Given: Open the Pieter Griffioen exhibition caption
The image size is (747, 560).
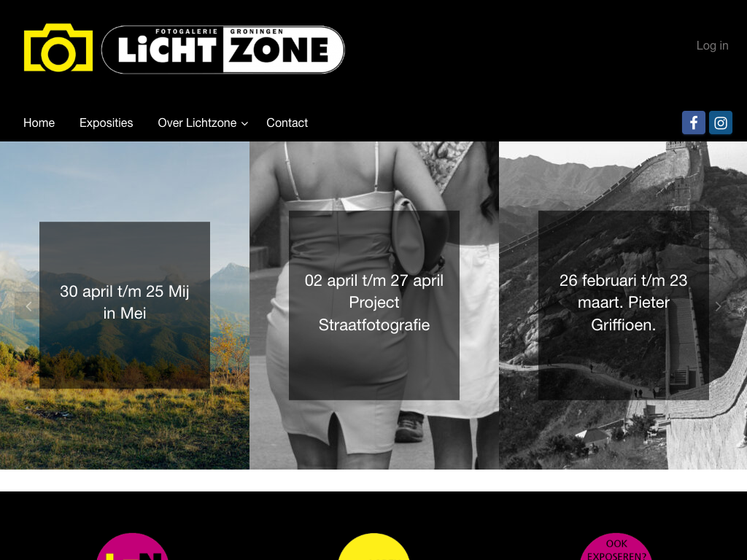Looking at the screenshot, I should pos(623,303).
